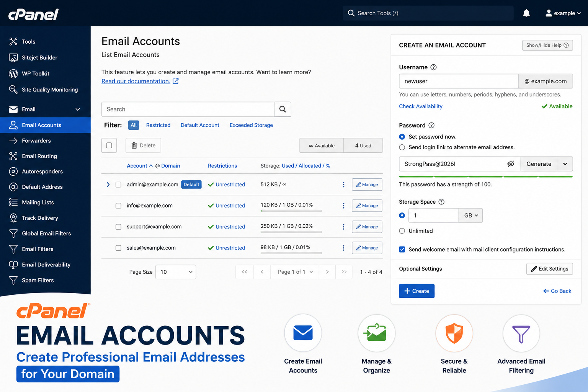Viewport: 588px width, 392px height.
Task: Open actions menu for support@example.com
Action: click(x=343, y=227)
